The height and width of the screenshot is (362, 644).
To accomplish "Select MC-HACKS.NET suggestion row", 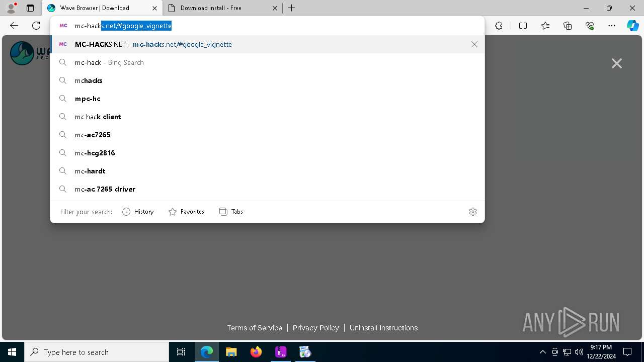I will click(267, 44).
